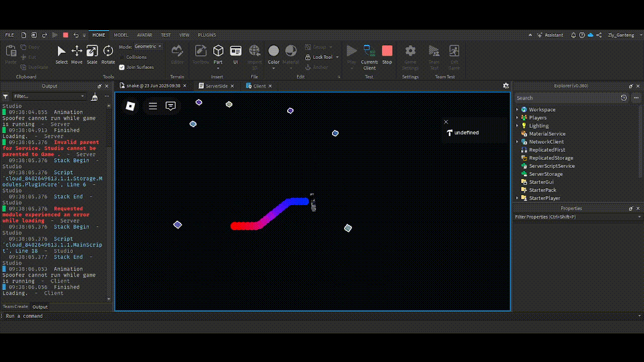
Task: Open the help question mark icon
Action: coord(582,35)
